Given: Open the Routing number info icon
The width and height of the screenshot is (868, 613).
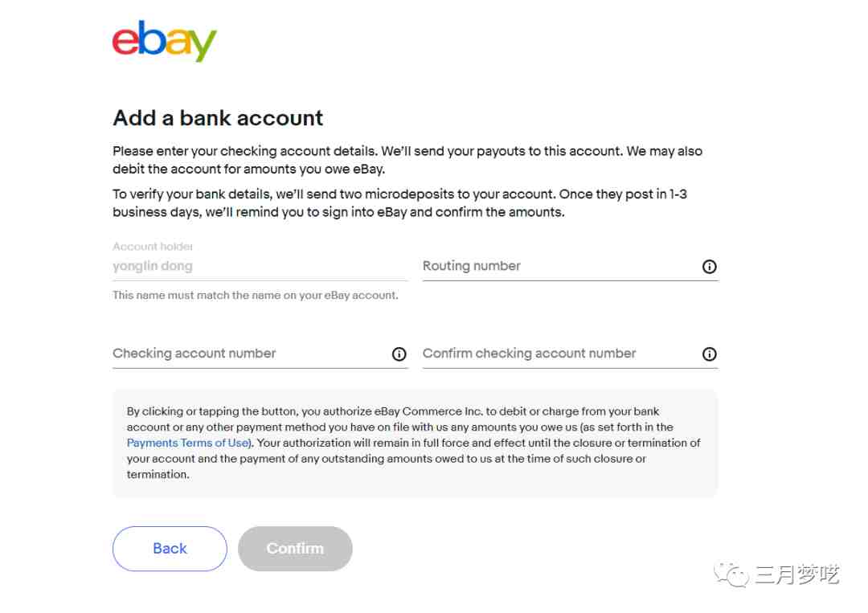Looking at the screenshot, I should (709, 267).
